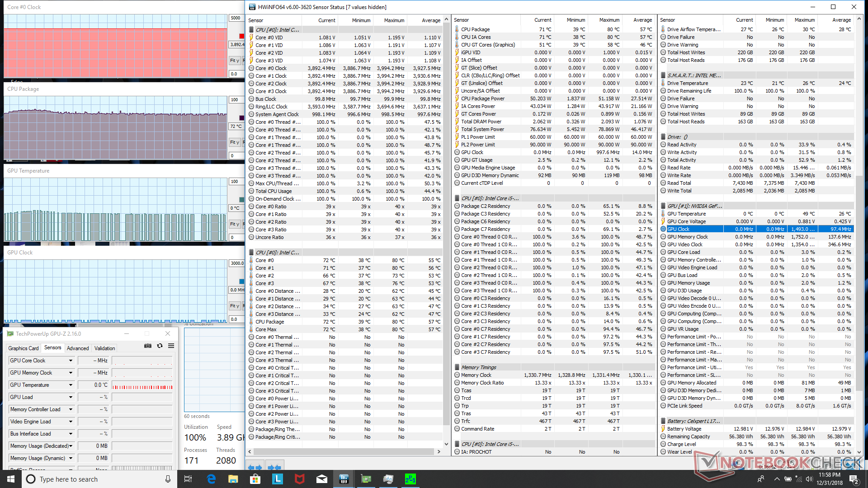868x488 pixels.
Task: Switch to the Graphics Card tab
Action: click(24, 348)
